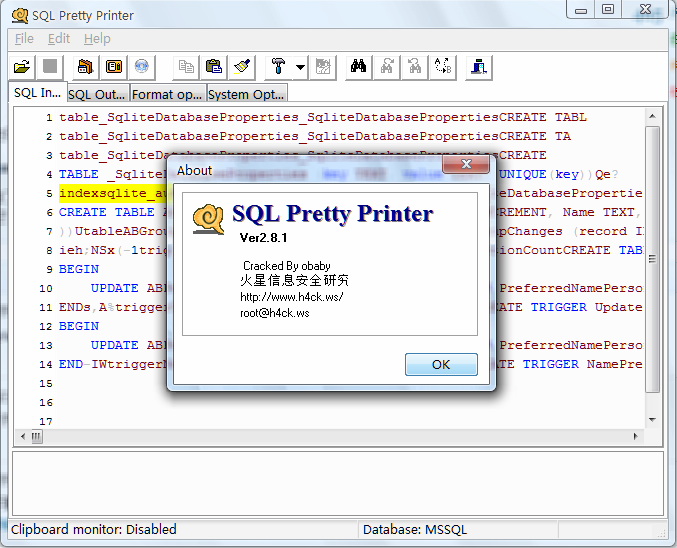Click the Clear brush toolbar icon
Viewport: 677px width, 548px height.
pyautogui.click(x=242, y=67)
